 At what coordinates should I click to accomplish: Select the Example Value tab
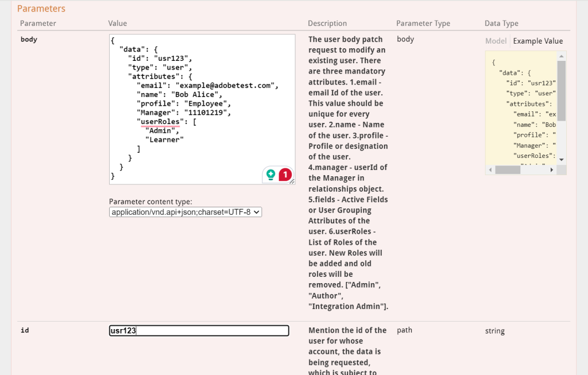pyautogui.click(x=537, y=41)
